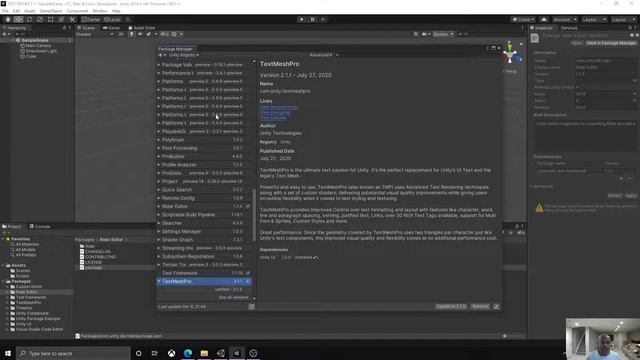Start Play mode
Image resolution: width=640 pixels, height=360 pixels.
click(302, 20)
